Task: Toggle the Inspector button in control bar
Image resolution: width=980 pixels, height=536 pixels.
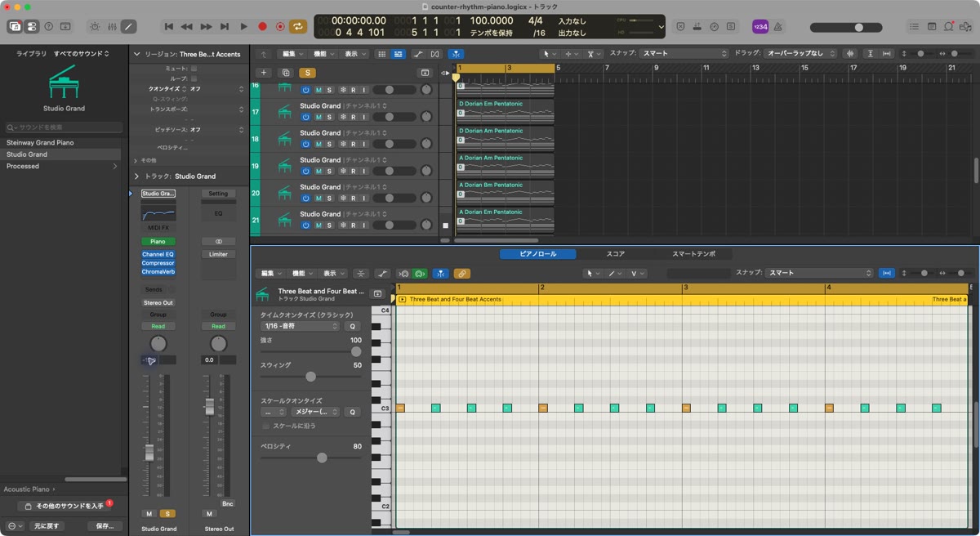Action: [31, 26]
